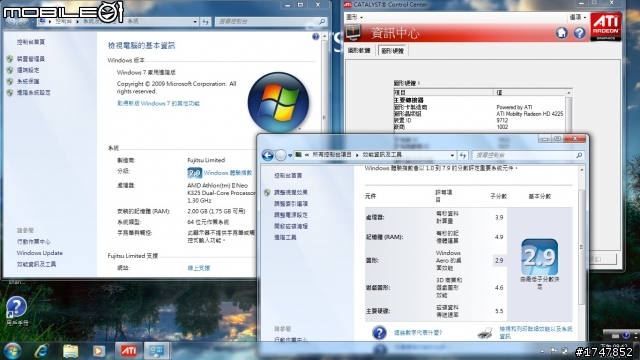Click search magnifier in System window
This screenshot has width=640, height=360.
(322, 22)
